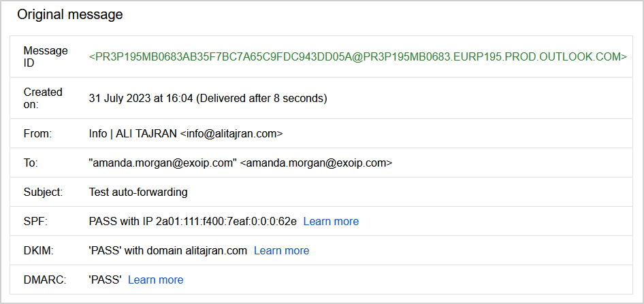Click the From field label
The height and width of the screenshot is (304, 644).
37,134
